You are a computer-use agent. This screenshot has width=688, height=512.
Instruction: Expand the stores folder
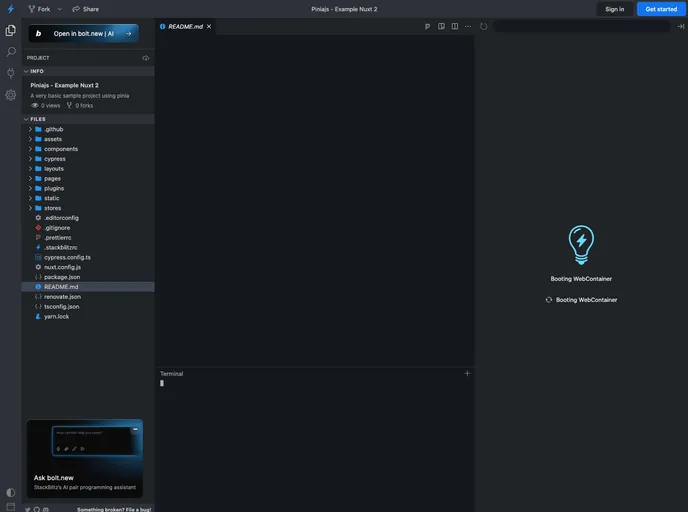88,208
